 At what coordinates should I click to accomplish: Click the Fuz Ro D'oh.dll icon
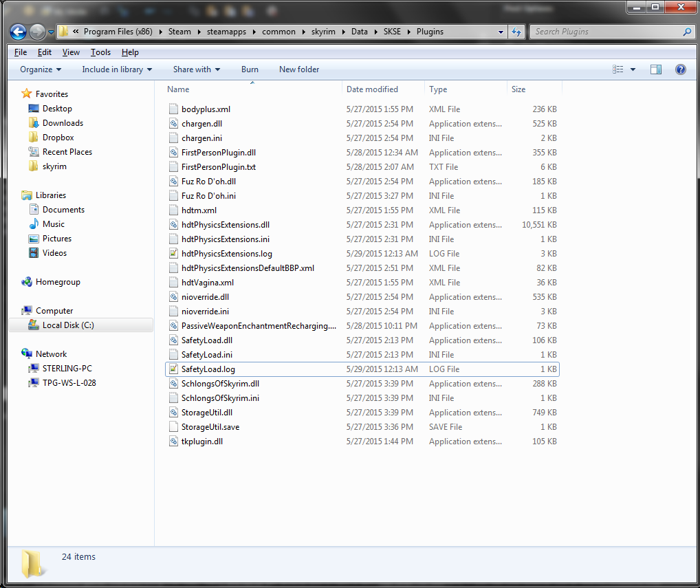pyautogui.click(x=174, y=182)
